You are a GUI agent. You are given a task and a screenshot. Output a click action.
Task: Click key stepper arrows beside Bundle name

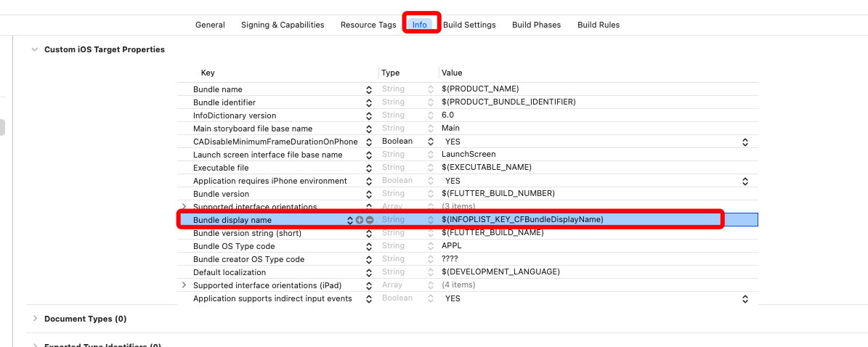click(369, 89)
